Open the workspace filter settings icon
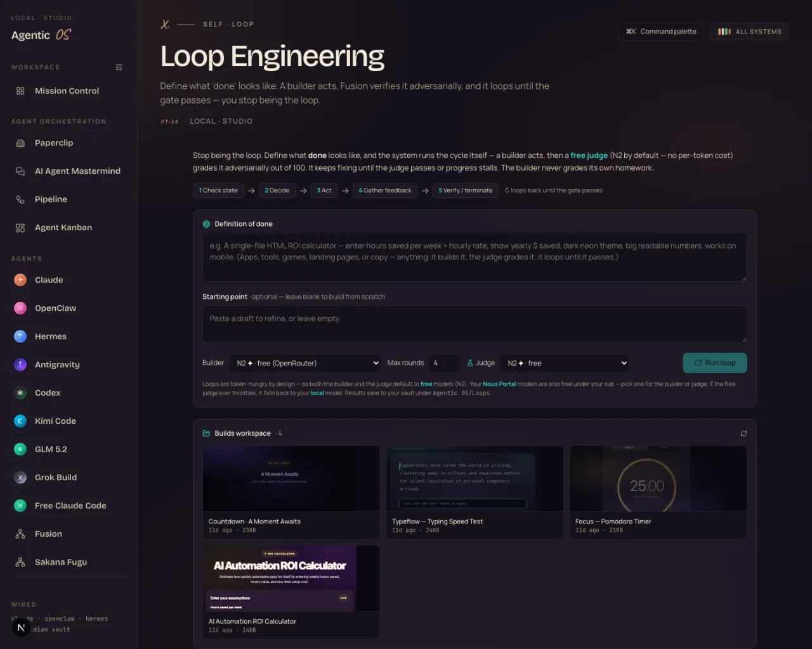The height and width of the screenshot is (649, 812). point(119,67)
